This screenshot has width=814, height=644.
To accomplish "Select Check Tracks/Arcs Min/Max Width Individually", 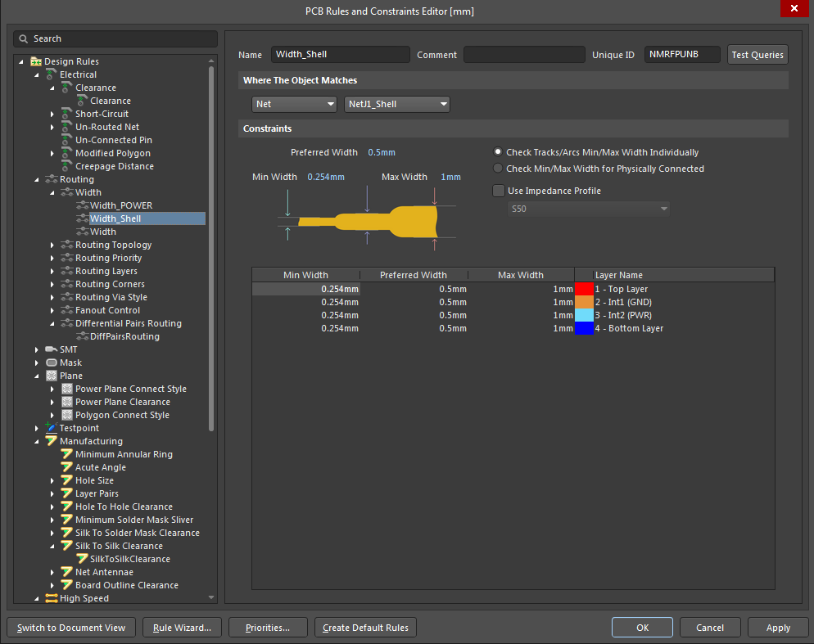I will pyautogui.click(x=498, y=151).
